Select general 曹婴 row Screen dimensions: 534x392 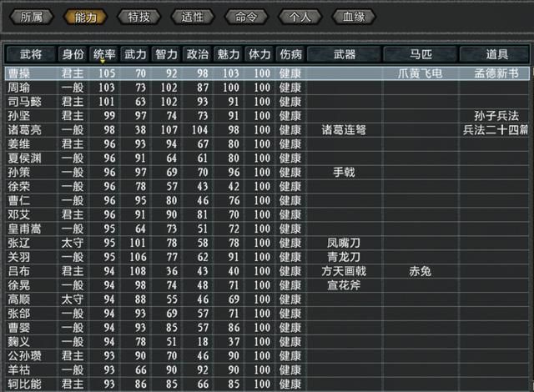(267, 328)
